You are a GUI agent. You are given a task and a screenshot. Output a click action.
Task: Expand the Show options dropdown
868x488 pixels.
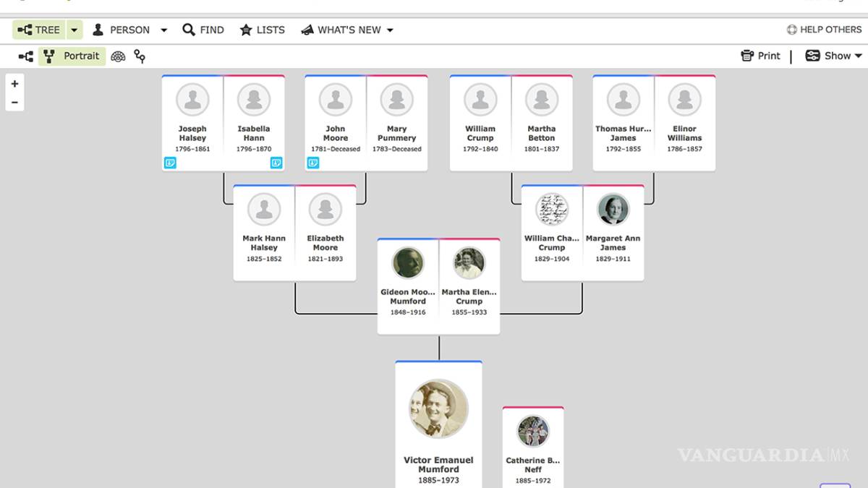[833, 56]
